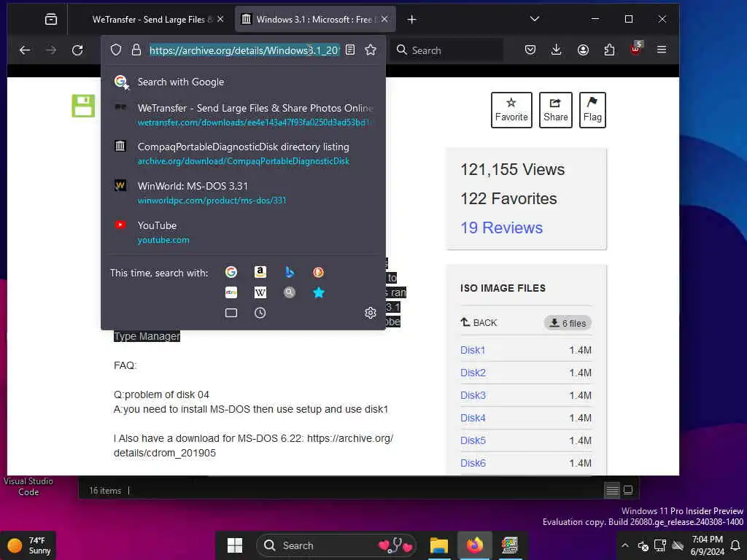Image resolution: width=747 pixels, height=560 pixels.
Task: Search this time with Google icon
Action: [231, 273]
